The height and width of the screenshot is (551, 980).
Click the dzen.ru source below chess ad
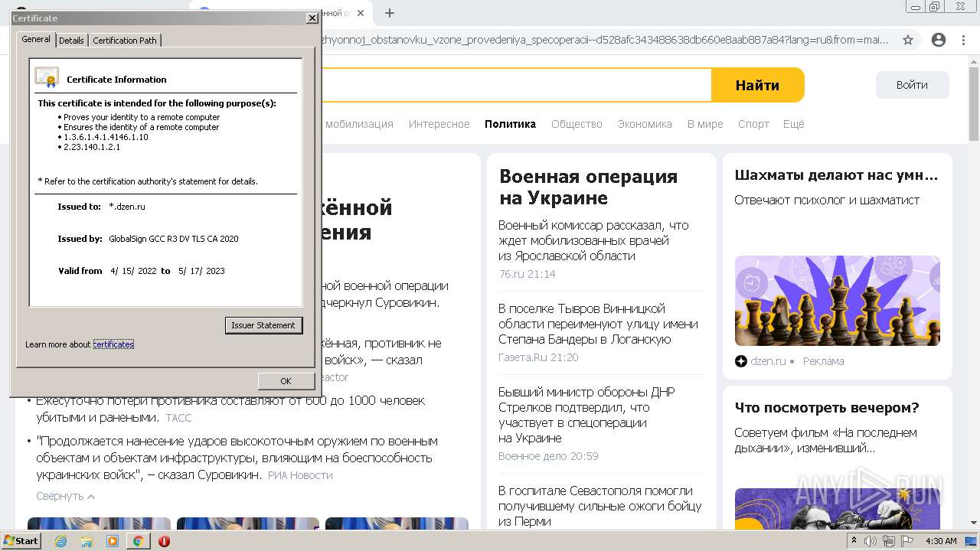[x=768, y=361]
